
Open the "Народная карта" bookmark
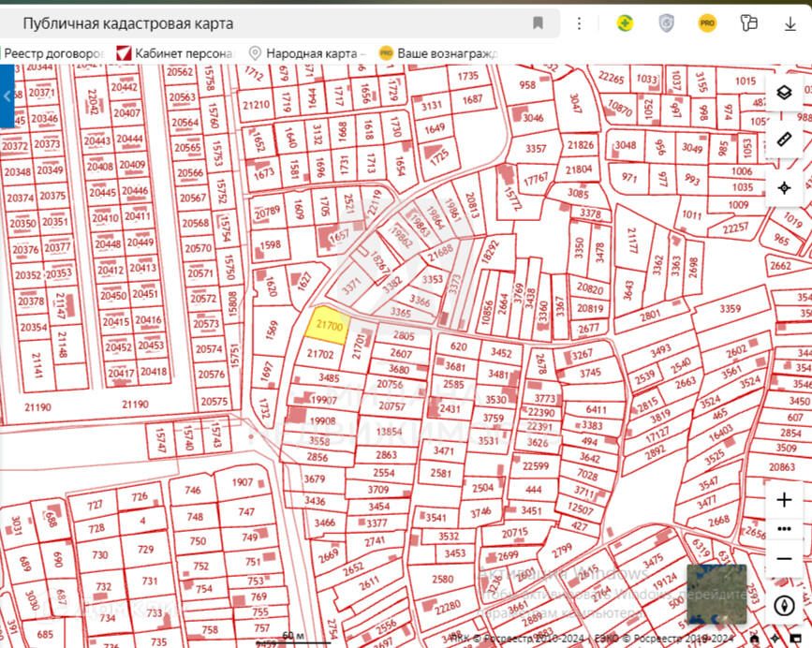(307, 53)
